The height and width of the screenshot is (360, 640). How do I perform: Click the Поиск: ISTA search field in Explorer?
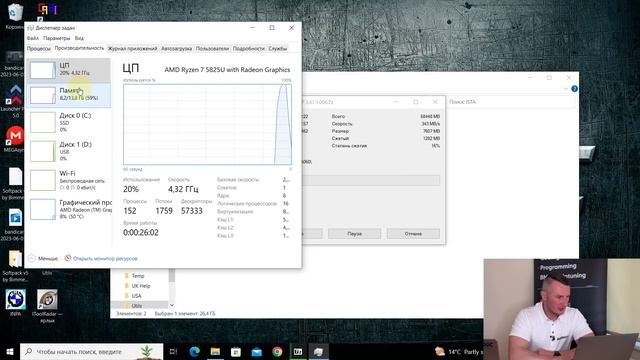pyautogui.click(x=510, y=102)
